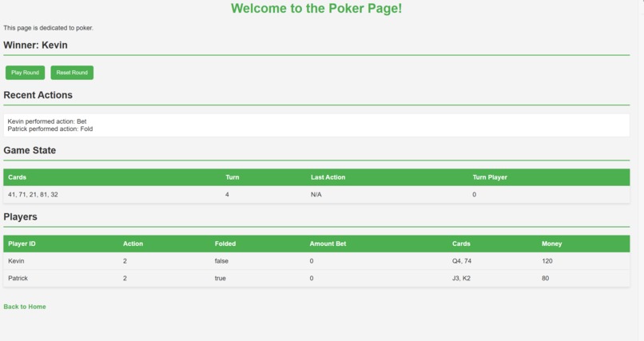
Task: Click the Last Action column header
Action: point(328,177)
